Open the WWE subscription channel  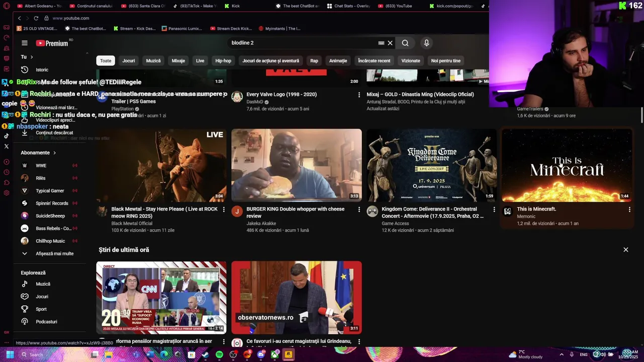pos(49,165)
